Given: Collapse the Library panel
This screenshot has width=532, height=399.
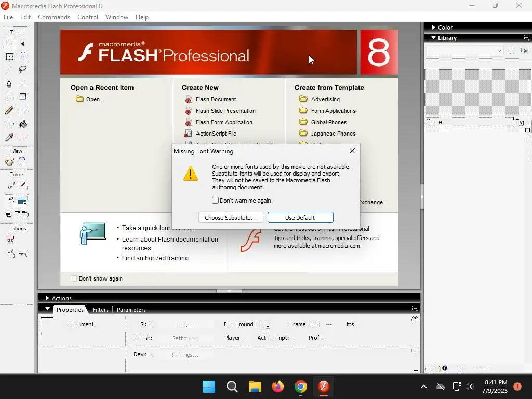Looking at the screenshot, I should click(x=434, y=37).
